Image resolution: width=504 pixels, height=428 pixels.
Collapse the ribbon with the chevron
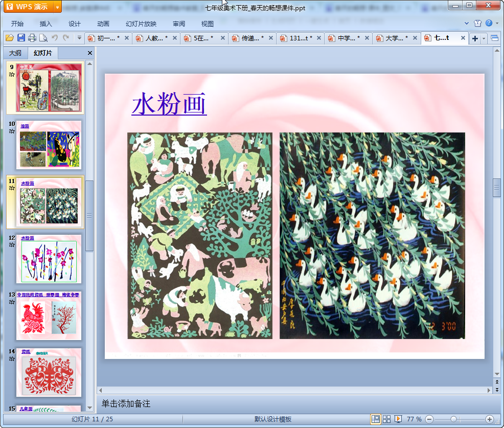point(466,23)
